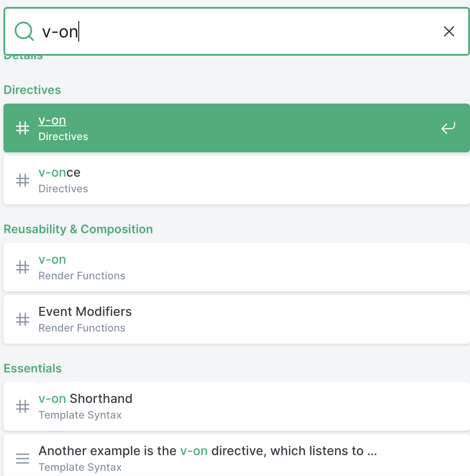Screen dimensions: 470x476
Task: Click the hash icon beside v-on Directives result
Action: [23, 128]
